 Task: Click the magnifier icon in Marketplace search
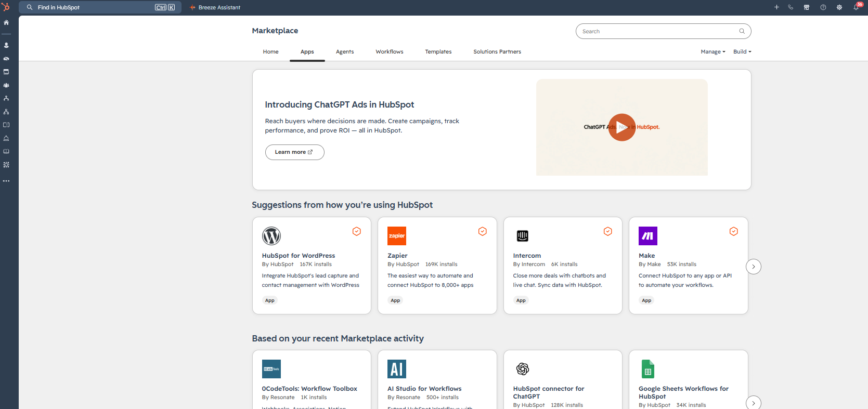pos(742,31)
